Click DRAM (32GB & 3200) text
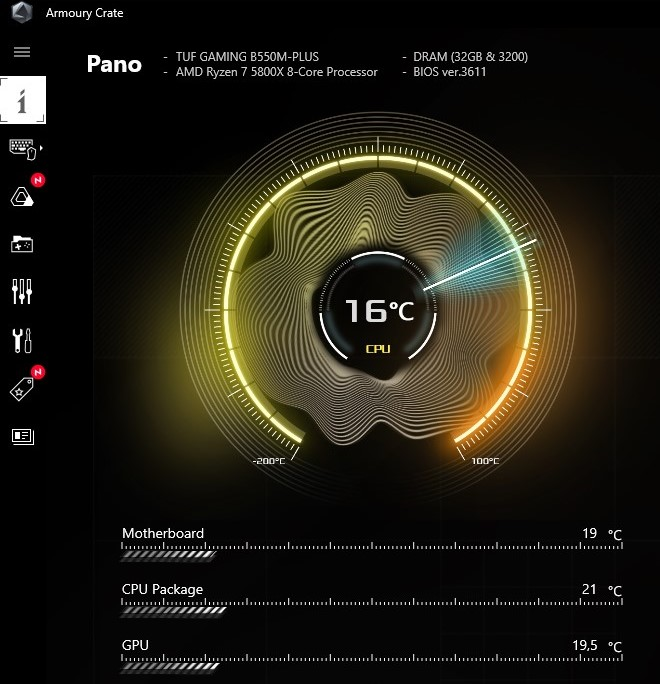 470,57
